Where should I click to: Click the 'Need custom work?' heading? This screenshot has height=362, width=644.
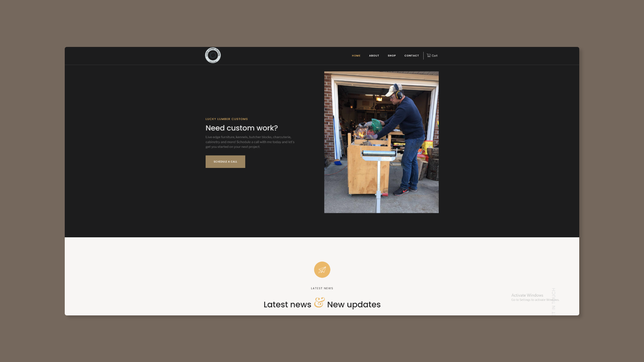[241, 128]
